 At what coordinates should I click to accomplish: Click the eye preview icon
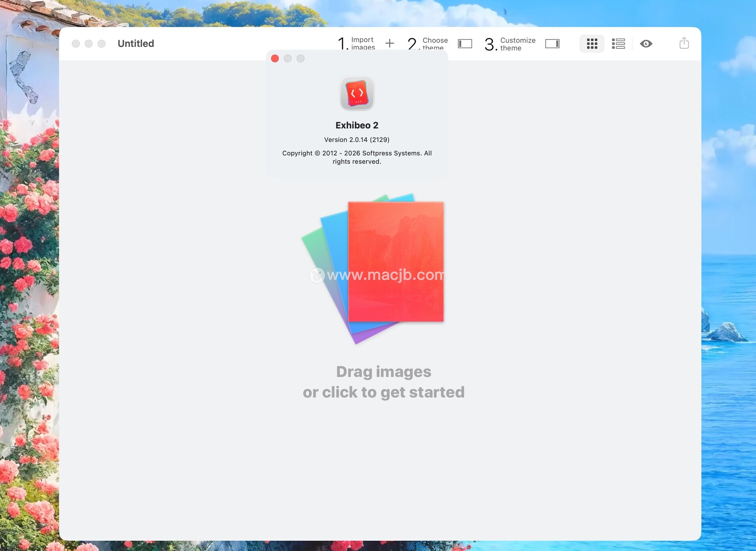646,44
